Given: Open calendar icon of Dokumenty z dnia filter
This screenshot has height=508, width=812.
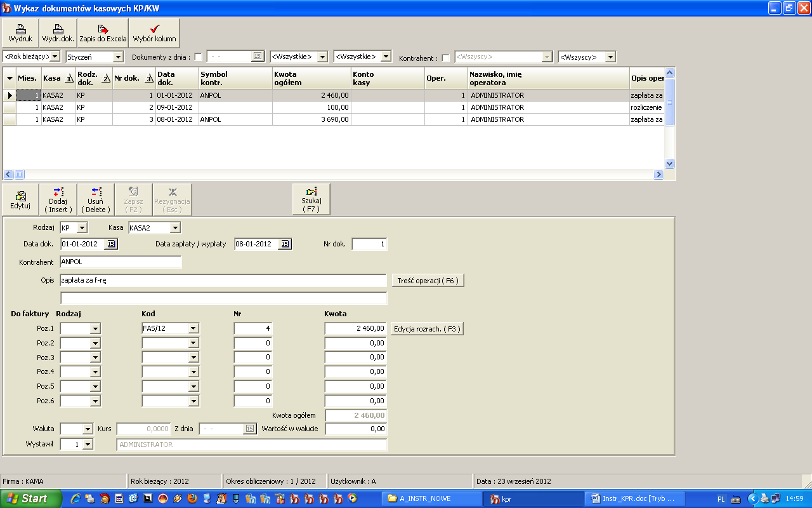Looking at the screenshot, I should click(257, 57).
